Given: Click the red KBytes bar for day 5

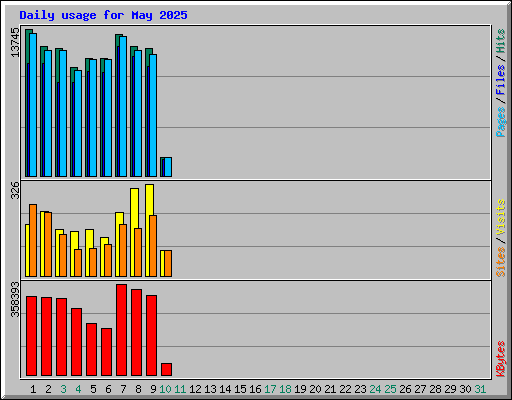Looking at the screenshot, I should 91,349.
